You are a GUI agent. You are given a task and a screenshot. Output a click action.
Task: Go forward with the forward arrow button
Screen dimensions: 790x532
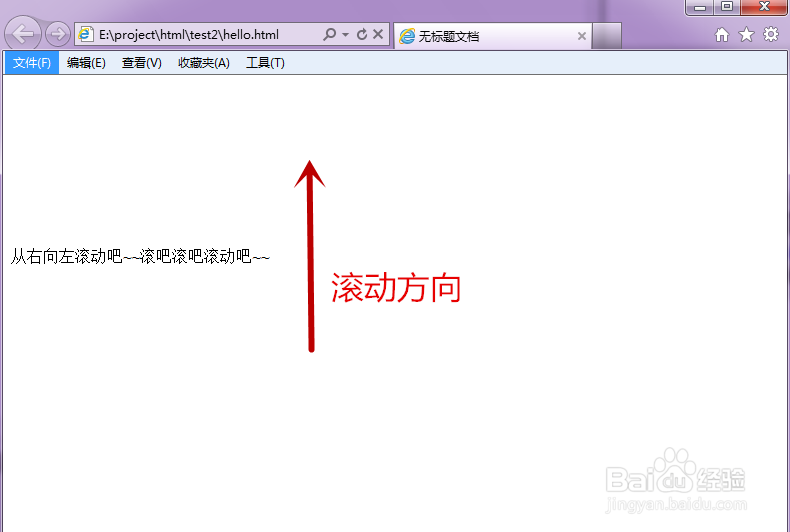(x=58, y=34)
